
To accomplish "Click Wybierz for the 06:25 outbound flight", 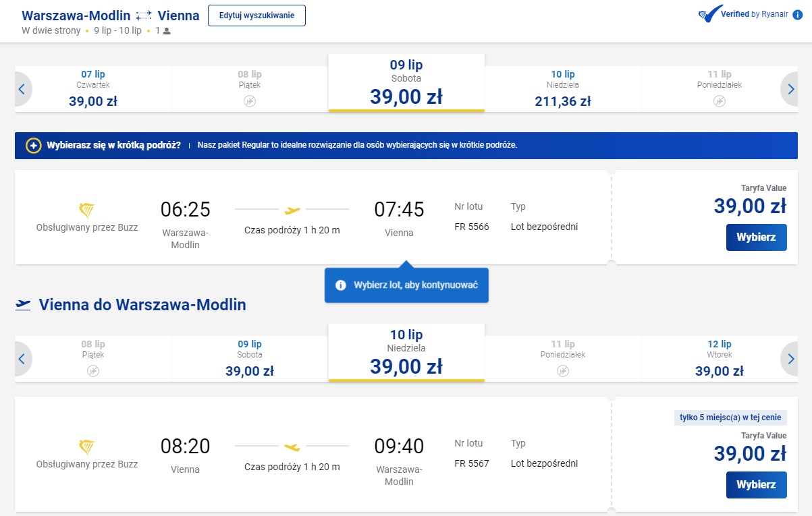I will (756, 237).
